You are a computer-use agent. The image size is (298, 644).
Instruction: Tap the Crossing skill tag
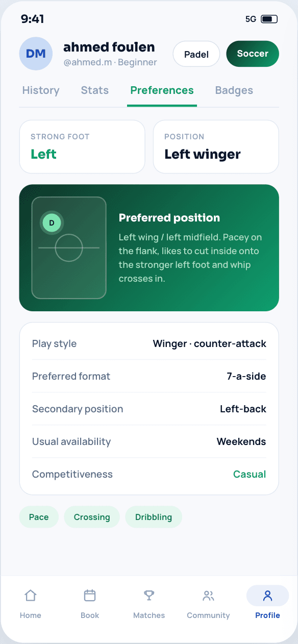[x=92, y=517]
